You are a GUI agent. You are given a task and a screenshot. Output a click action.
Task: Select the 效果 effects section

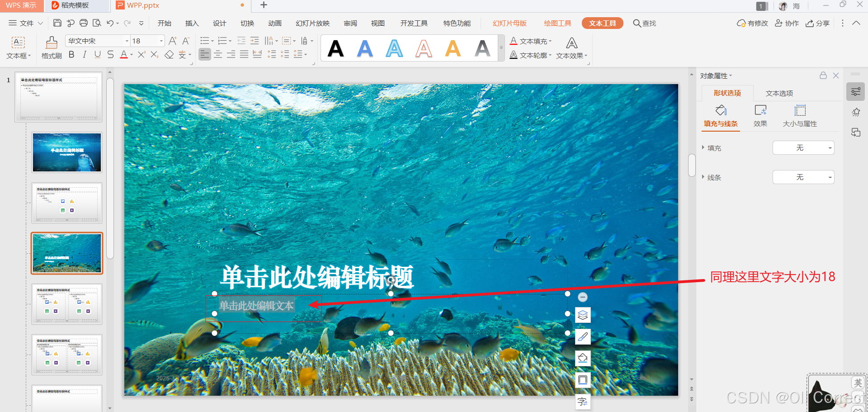(x=760, y=116)
